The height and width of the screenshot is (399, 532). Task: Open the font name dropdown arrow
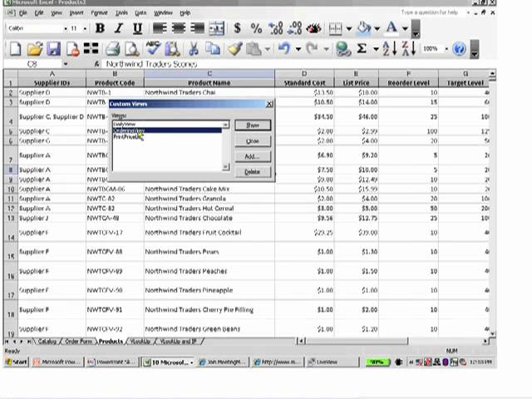tap(66, 29)
